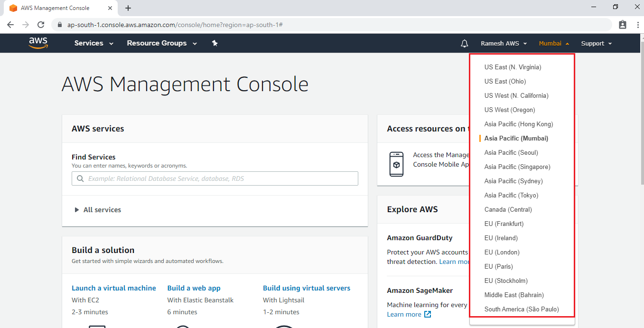
Task: Click Build using virtual servers link
Action: point(307,288)
